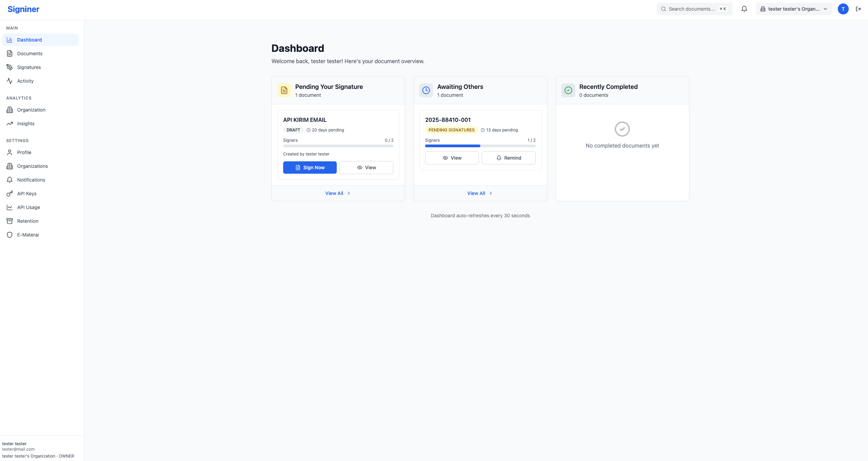Screen dimensions: 868x461
Task: Open the tester avatar menu
Action: tap(843, 9)
